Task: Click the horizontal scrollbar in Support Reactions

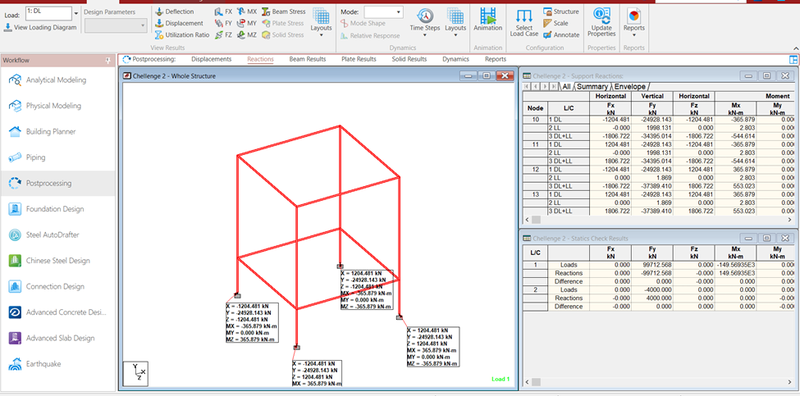Action: [659, 219]
